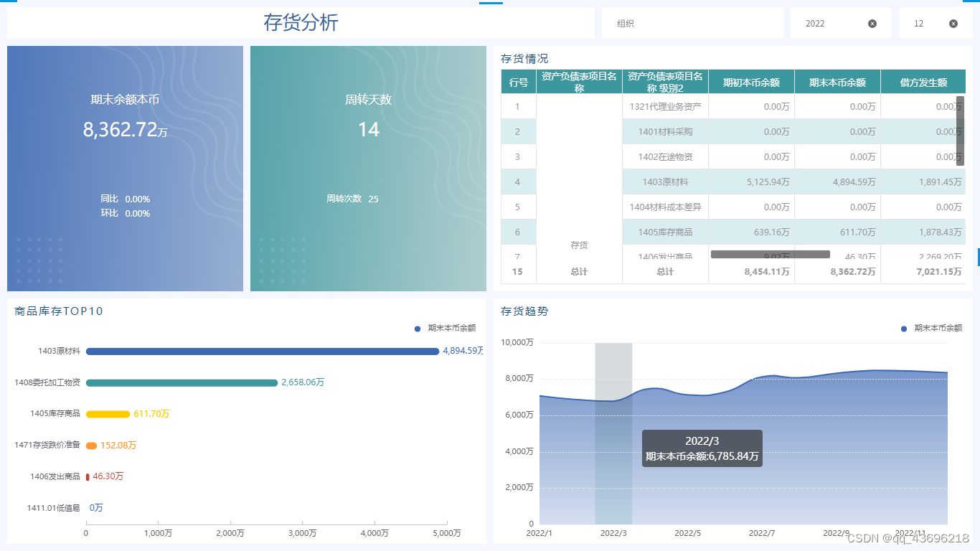Image resolution: width=980 pixels, height=551 pixels.
Task: Click the 5,125.94万 opening balance cell
Action: [x=751, y=182]
